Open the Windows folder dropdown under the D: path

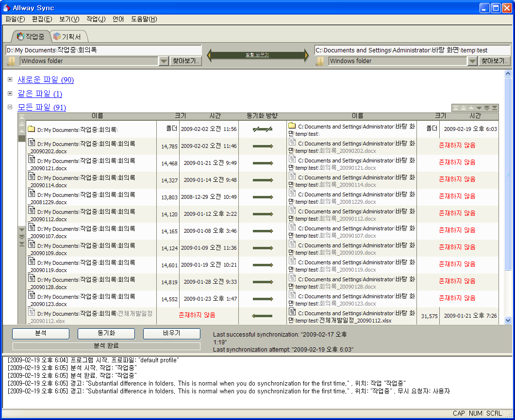164,61
